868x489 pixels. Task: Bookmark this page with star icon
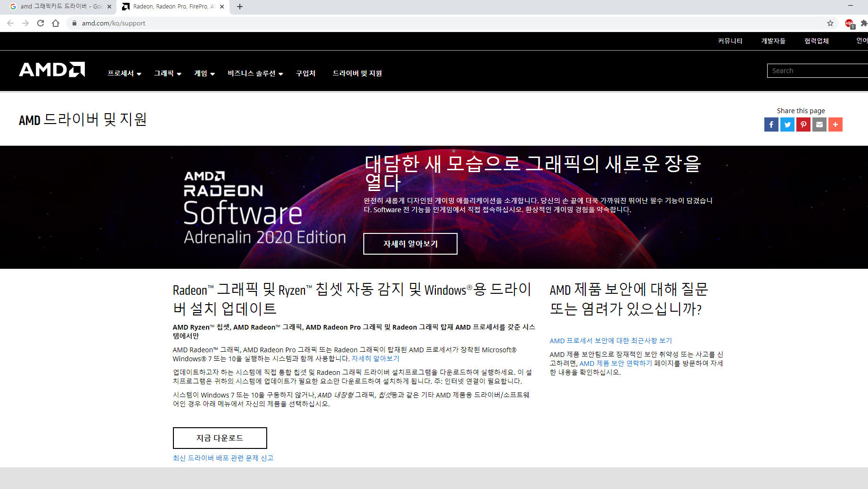(x=830, y=23)
